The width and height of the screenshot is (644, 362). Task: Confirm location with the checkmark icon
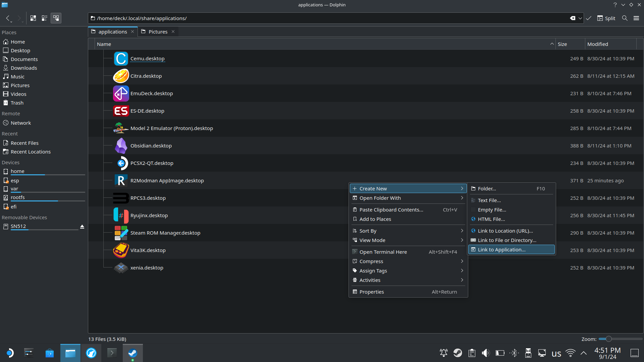coord(589,18)
